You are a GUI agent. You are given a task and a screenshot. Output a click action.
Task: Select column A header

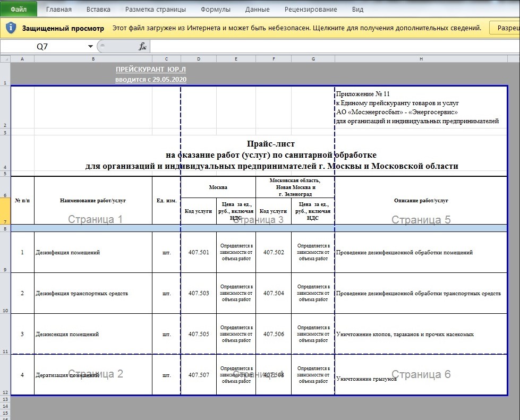pos(22,59)
